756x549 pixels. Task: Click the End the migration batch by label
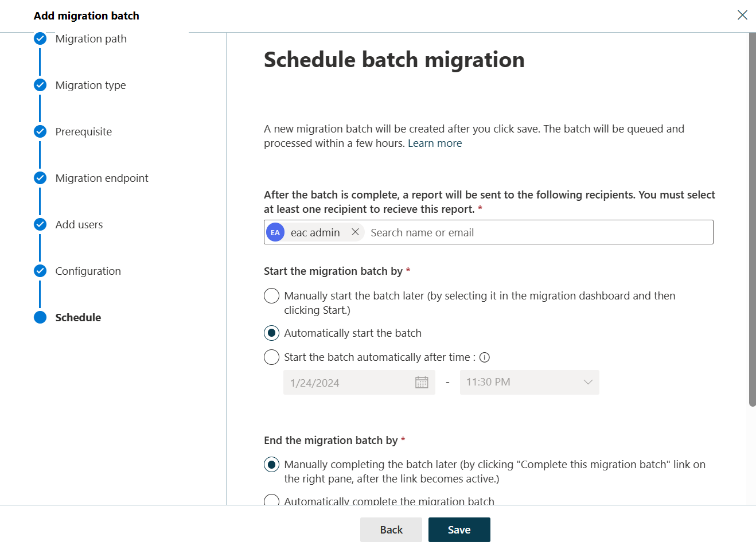pyautogui.click(x=331, y=440)
